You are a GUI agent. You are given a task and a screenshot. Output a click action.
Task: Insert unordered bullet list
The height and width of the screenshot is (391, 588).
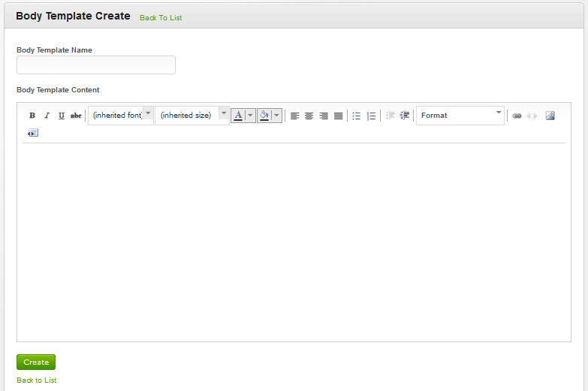[356, 116]
